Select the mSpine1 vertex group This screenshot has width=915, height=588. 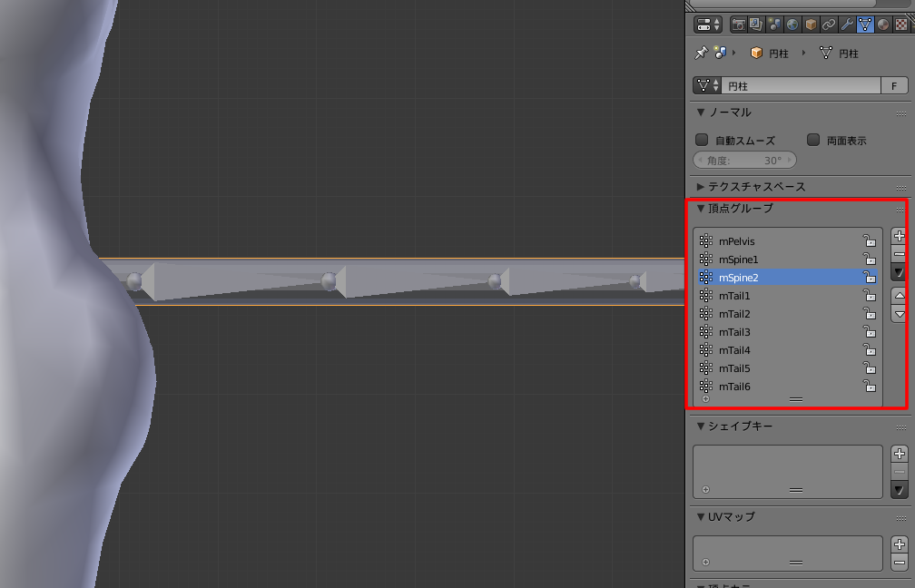coord(788,259)
